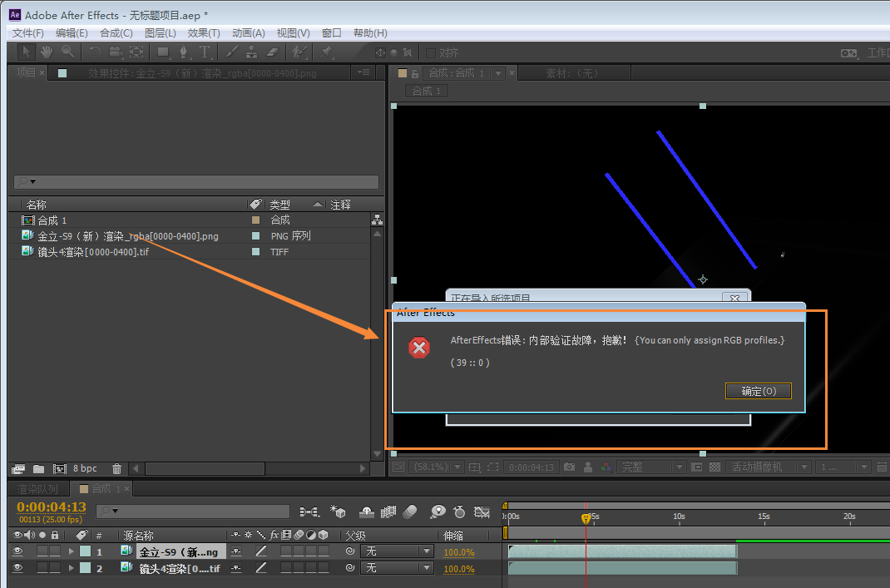Open the view layout dropdown
The width and height of the screenshot is (890, 588).
coord(843,467)
